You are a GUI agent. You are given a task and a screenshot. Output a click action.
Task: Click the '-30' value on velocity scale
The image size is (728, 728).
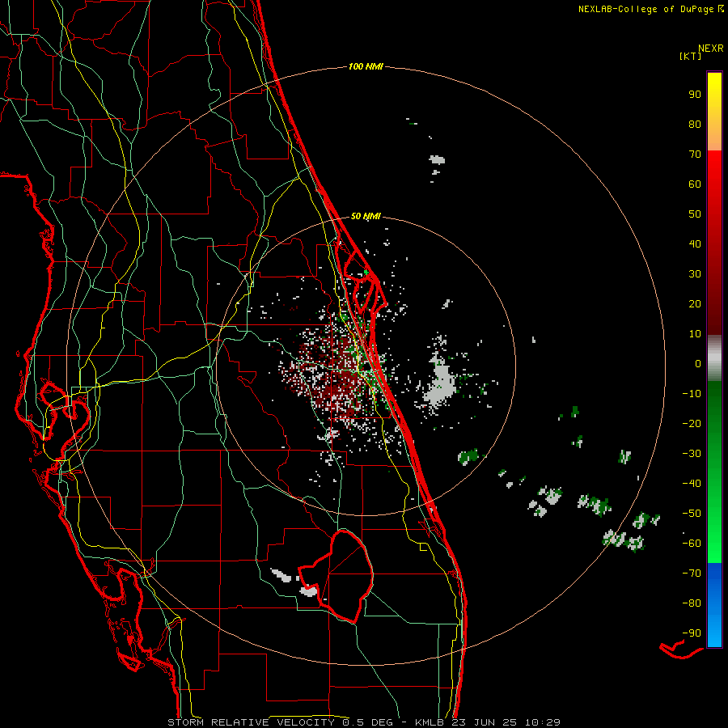point(692,454)
